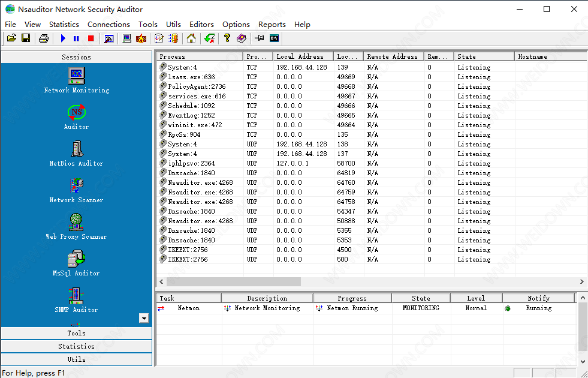Select the services.exe:616 row
588x378 pixels.
[x=371, y=96]
